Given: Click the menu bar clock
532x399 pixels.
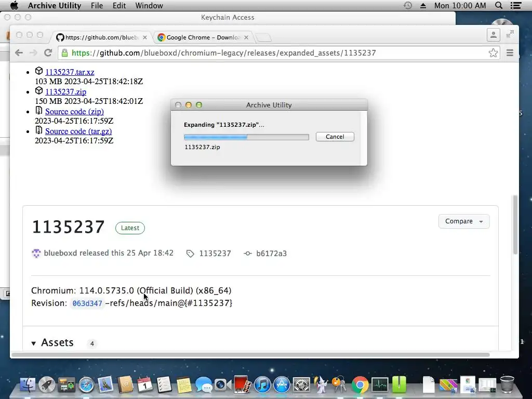Looking at the screenshot, I should pos(460,5).
